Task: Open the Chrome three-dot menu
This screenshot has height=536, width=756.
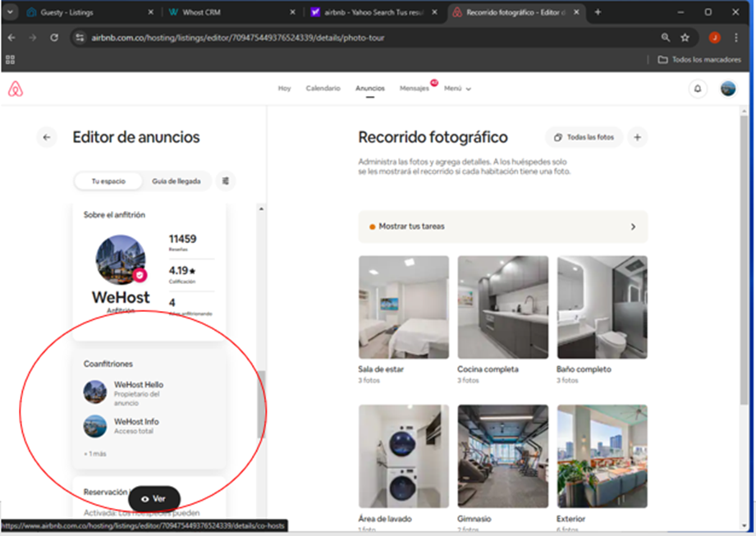Action: pos(735,38)
